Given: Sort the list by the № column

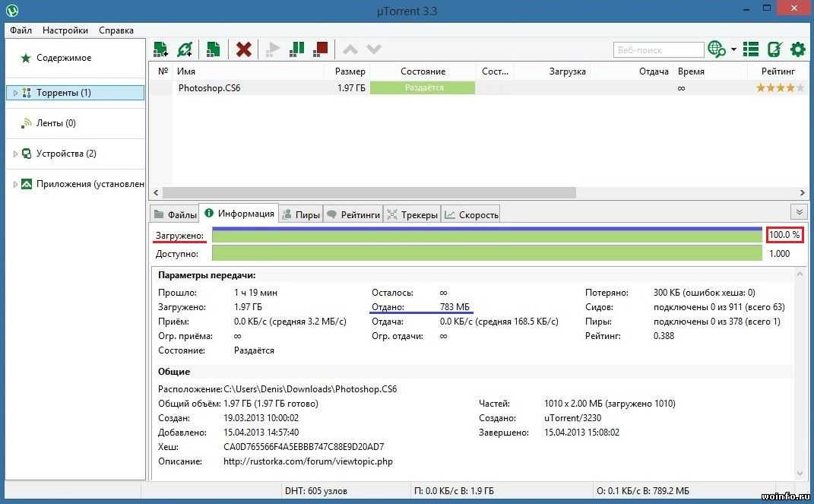Looking at the screenshot, I should coord(163,71).
